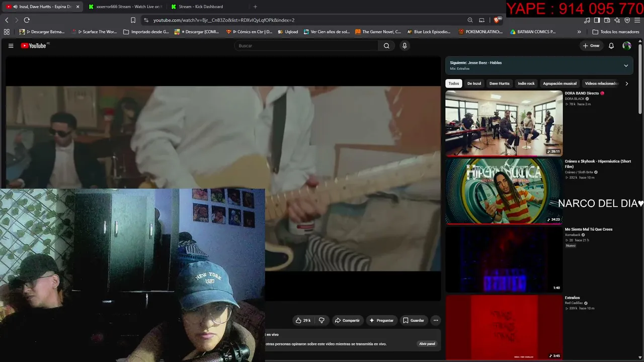Open the 'The Gamer Novel, C...' bookmark
Viewport: 644px width, 362px height.
pos(378,32)
